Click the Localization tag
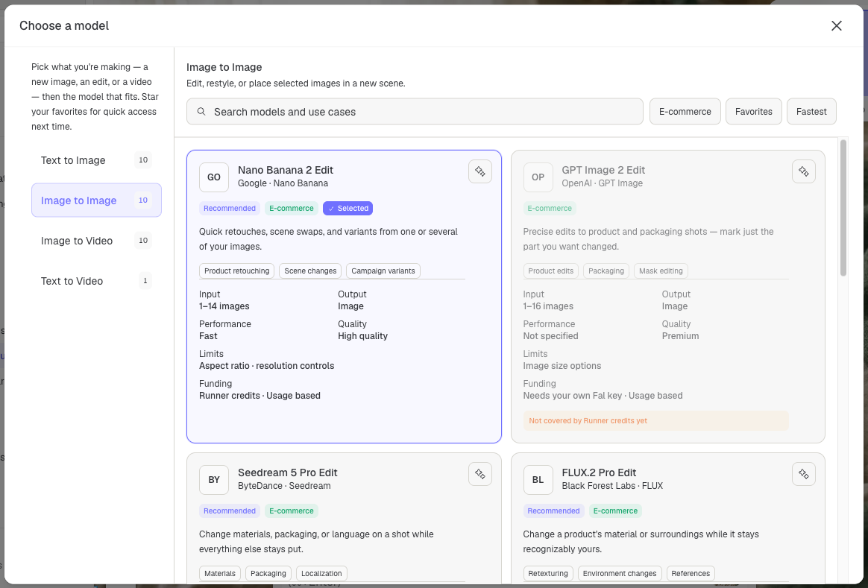Image resolution: width=868 pixels, height=588 pixels. tap(321, 574)
